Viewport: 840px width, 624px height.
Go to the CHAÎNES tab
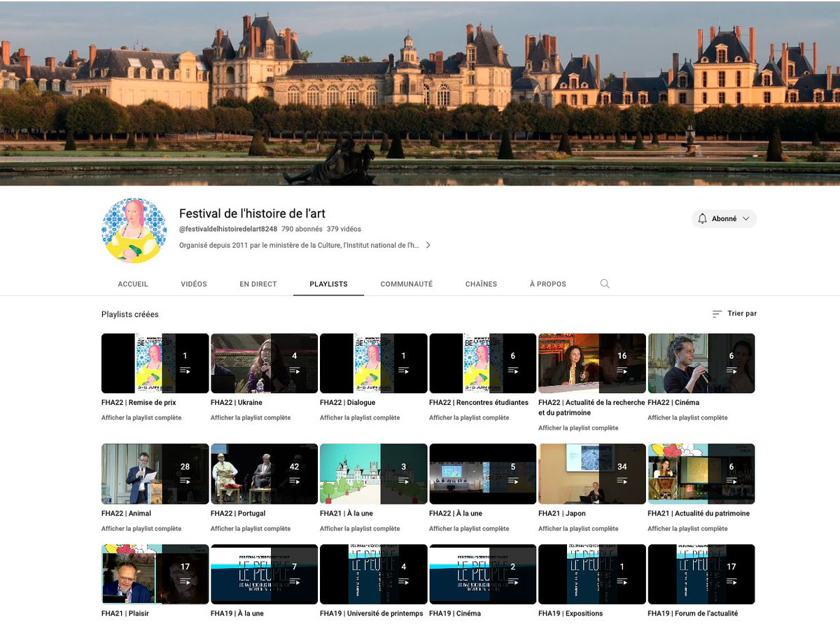coord(481,284)
